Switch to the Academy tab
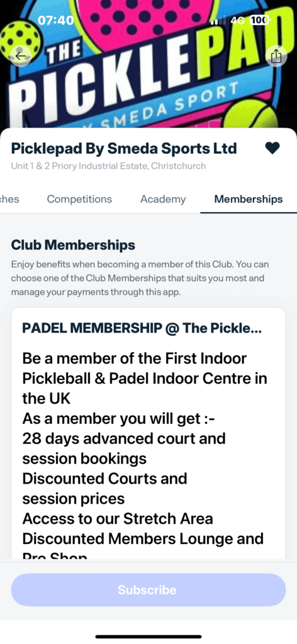297x644 pixels. click(x=163, y=199)
